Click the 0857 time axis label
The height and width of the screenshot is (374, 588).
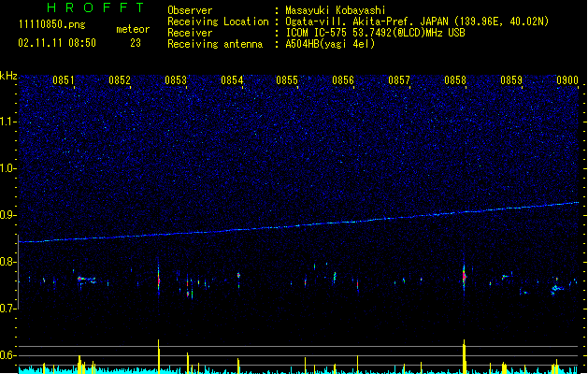point(399,80)
